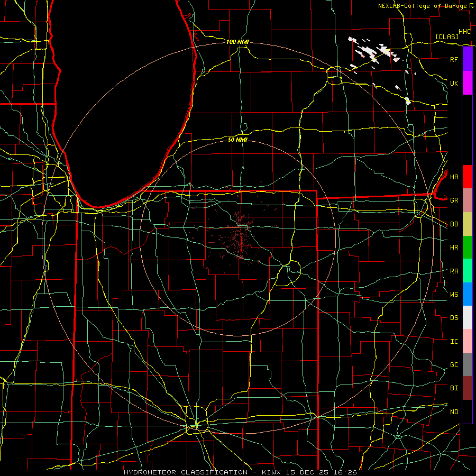This screenshot has width=476, height=476.
Task: Pick the dark green HR legend swatch
Action: click(467, 248)
